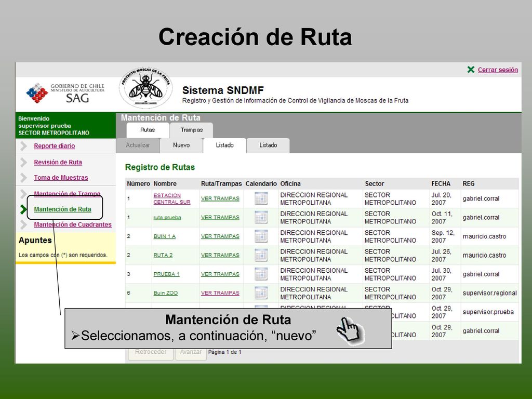Click the arrow icon beside Mantención de Cuadrantes

tap(23, 224)
